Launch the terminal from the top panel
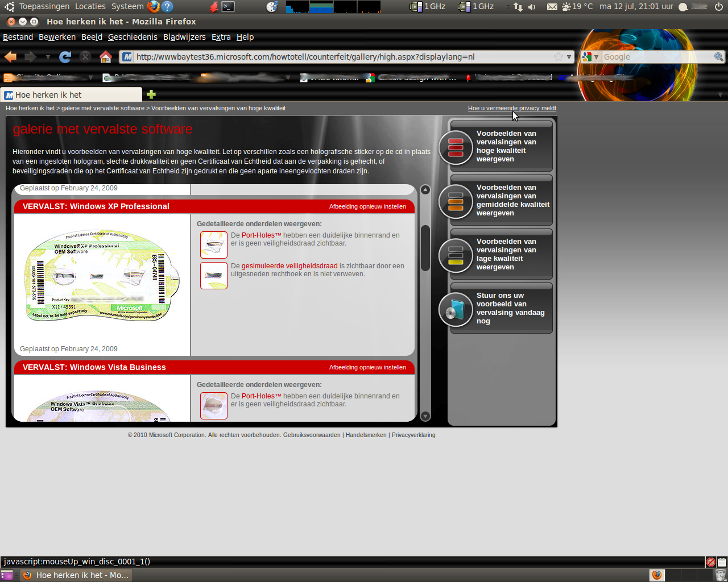This screenshot has width=728, height=582. click(x=228, y=7)
